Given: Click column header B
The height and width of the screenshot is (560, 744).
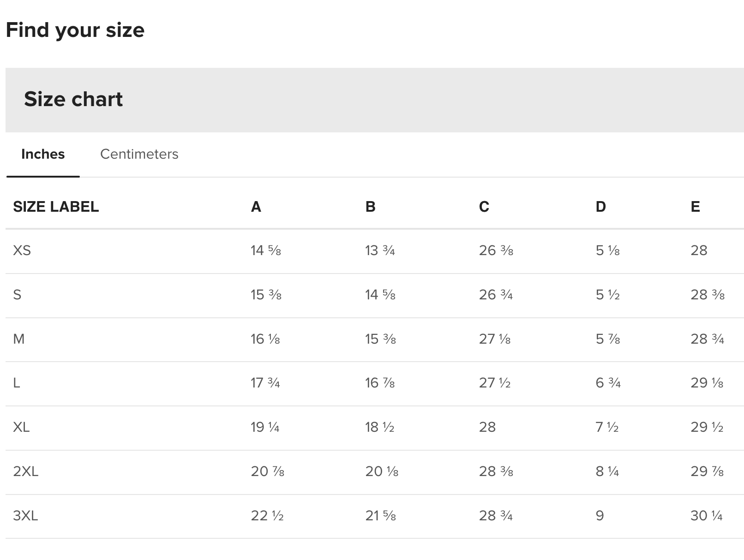Looking at the screenshot, I should tap(370, 207).
